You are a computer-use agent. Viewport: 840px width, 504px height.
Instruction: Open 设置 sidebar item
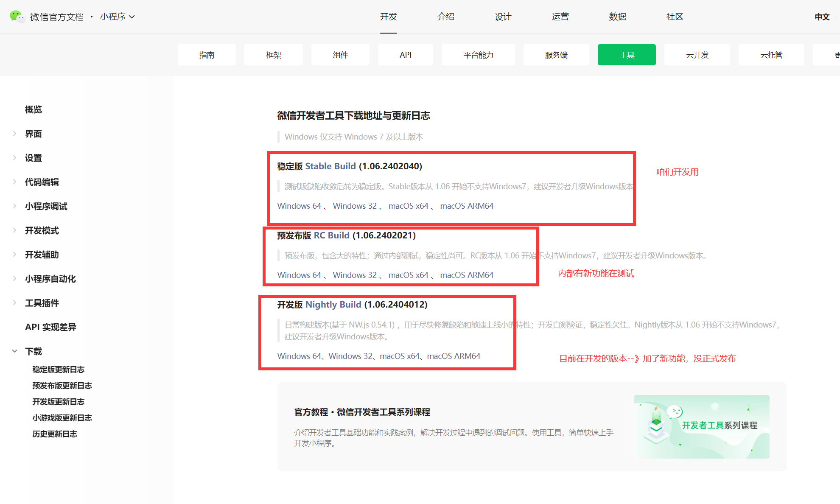[34, 158]
